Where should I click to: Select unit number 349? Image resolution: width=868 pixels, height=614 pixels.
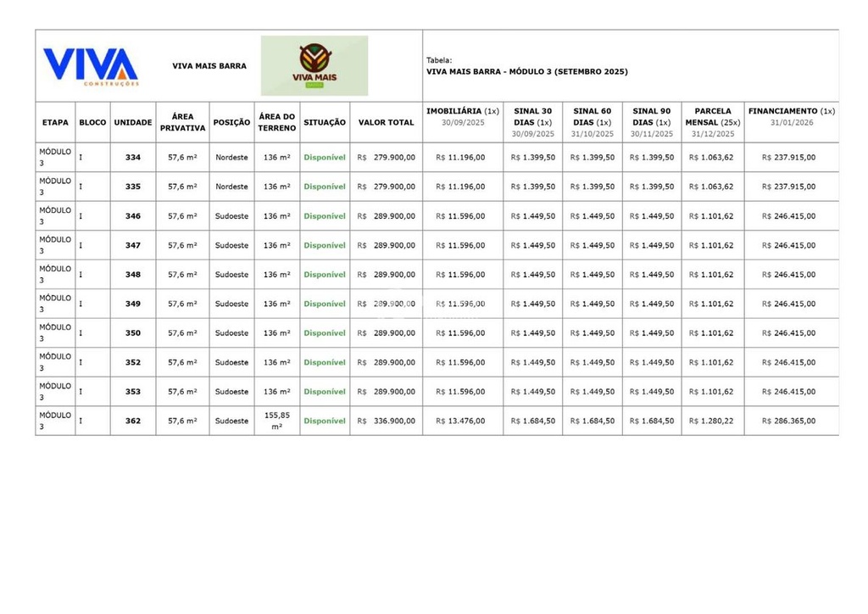coord(133,304)
